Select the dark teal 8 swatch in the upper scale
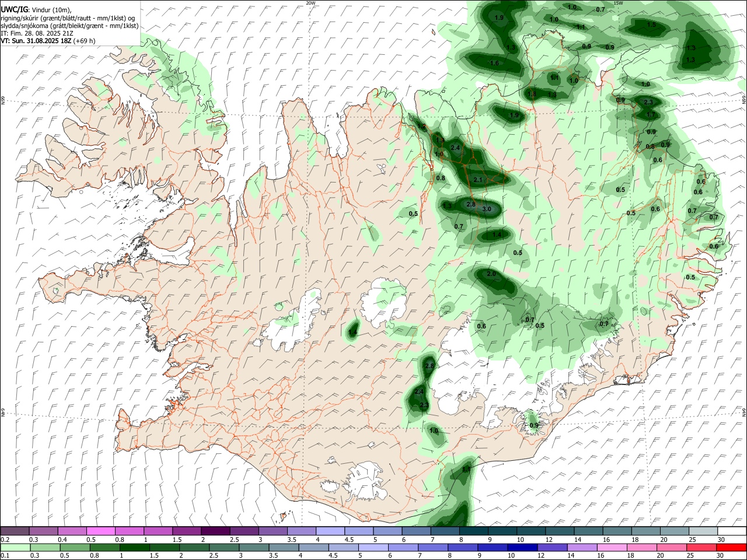The height and width of the screenshot is (560, 747). (473, 531)
